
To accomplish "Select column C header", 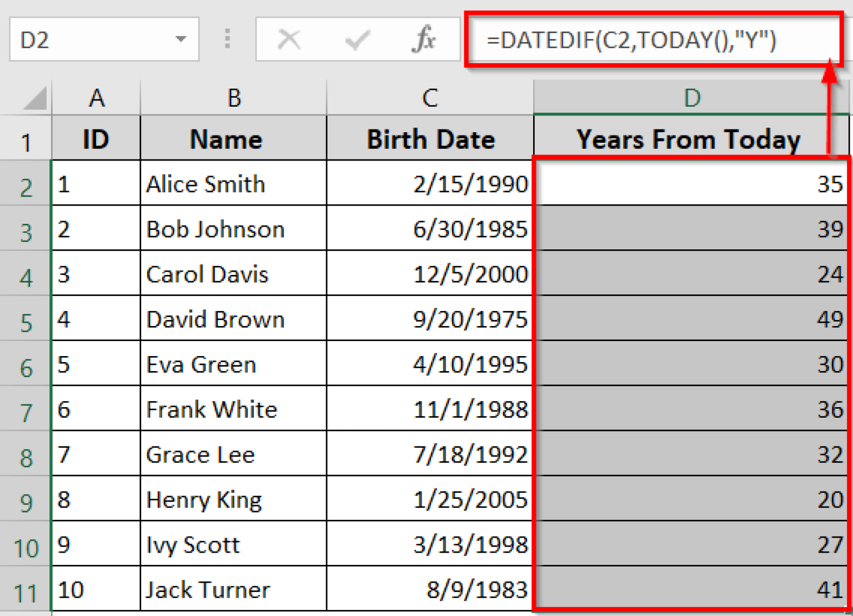I will 430,98.
